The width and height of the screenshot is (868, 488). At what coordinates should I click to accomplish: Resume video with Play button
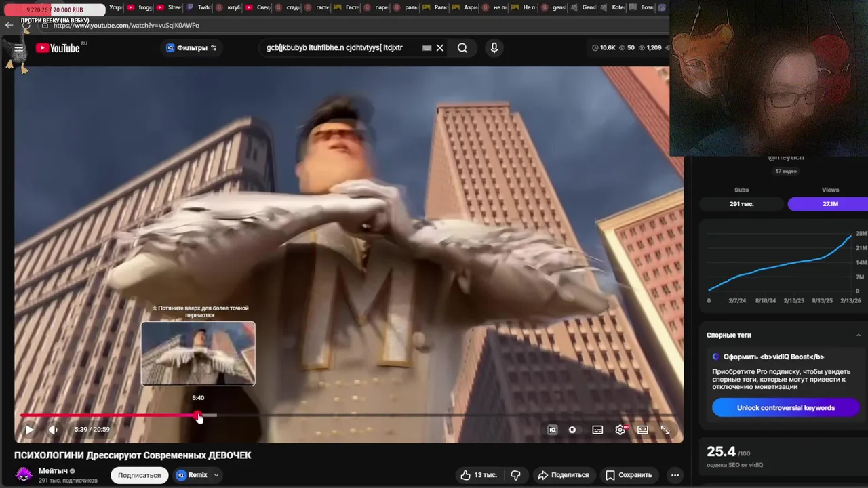coord(29,430)
